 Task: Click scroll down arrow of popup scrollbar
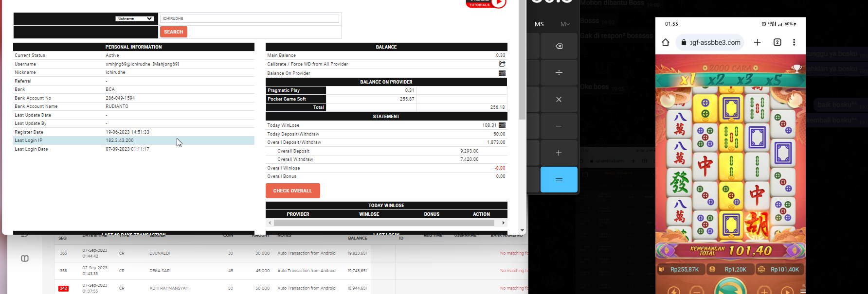(523, 230)
